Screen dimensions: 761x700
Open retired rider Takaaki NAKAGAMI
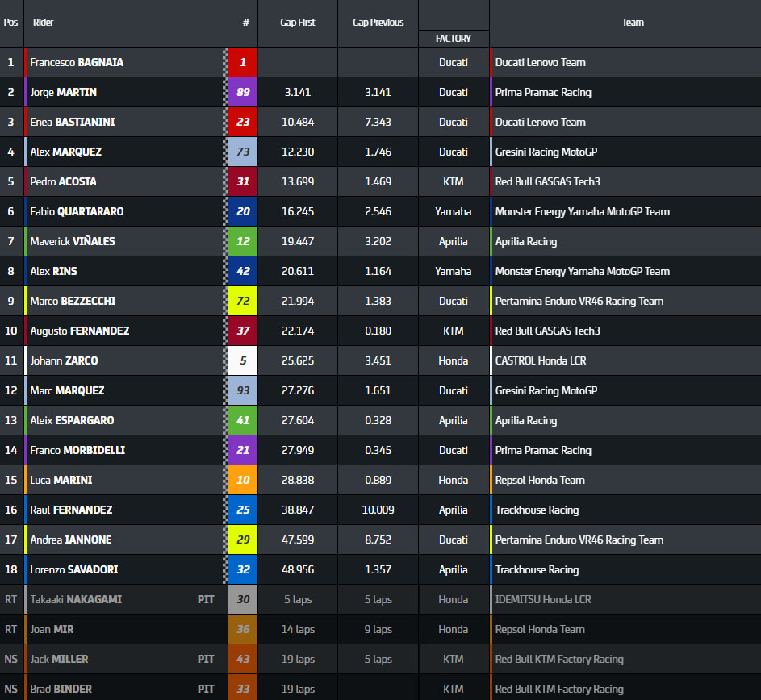76,599
